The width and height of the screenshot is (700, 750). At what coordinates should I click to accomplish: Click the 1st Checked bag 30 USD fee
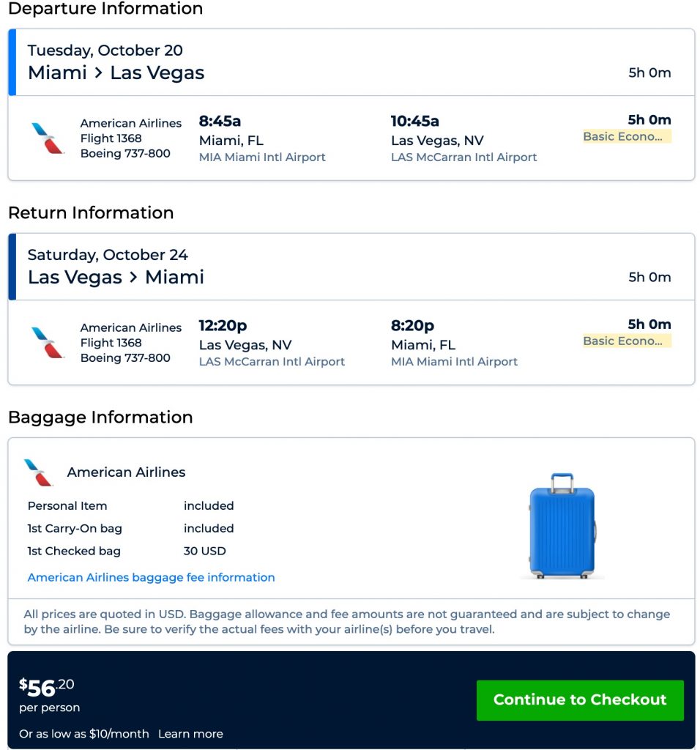204,551
